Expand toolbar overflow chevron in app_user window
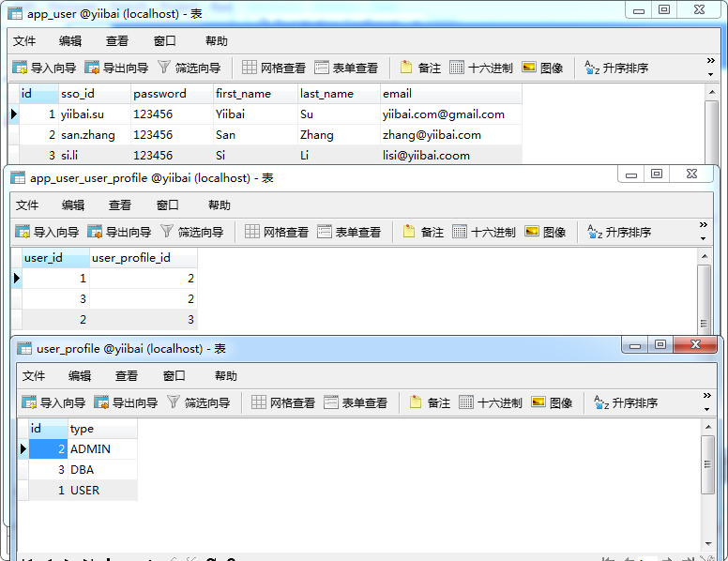The width and height of the screenshot is (728, 561). coord(710,61)
